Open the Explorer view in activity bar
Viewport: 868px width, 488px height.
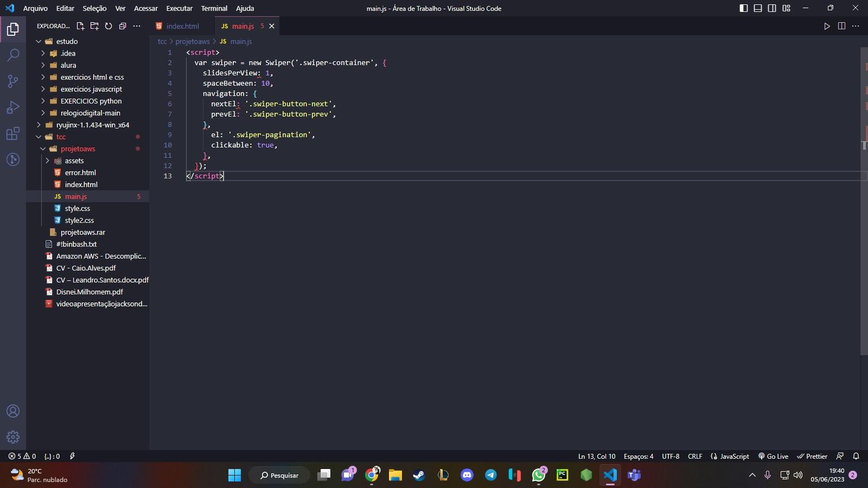click(13, 29)
